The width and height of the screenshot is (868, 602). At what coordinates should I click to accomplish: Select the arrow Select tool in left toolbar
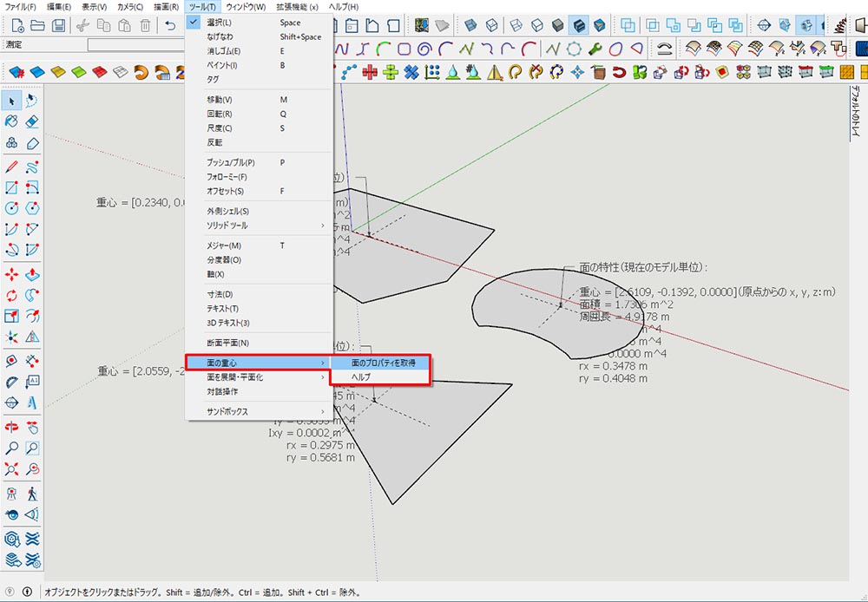point(11,101)
